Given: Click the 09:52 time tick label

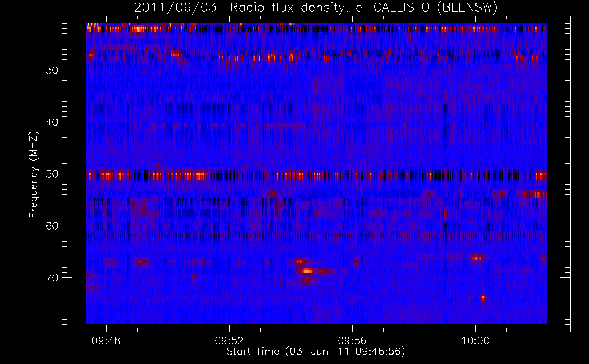Looking at the screenshot, I should click(229, 341).
